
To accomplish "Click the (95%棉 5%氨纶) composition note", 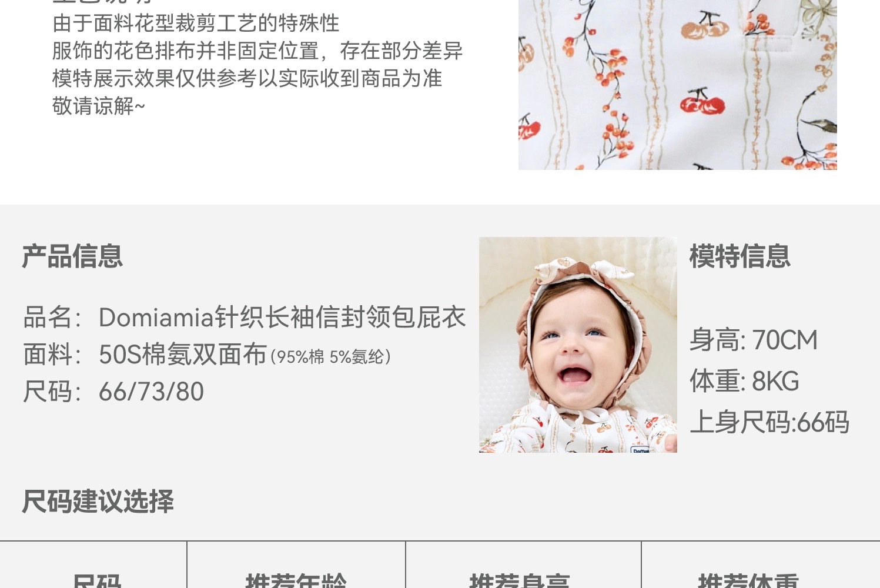I will point(331,357).
